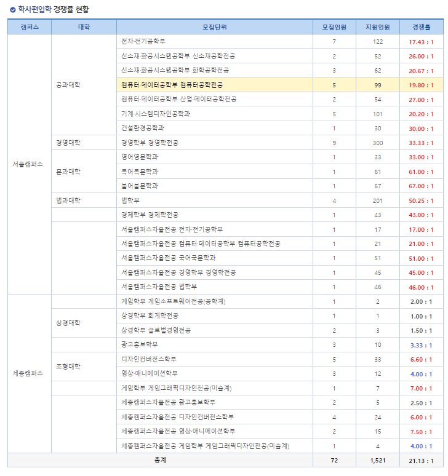This screenshot has width=448, height=476.
Task: Select 신소재·화공시스템공학부 신소재공학전공 cell
Action: point(215,56)
